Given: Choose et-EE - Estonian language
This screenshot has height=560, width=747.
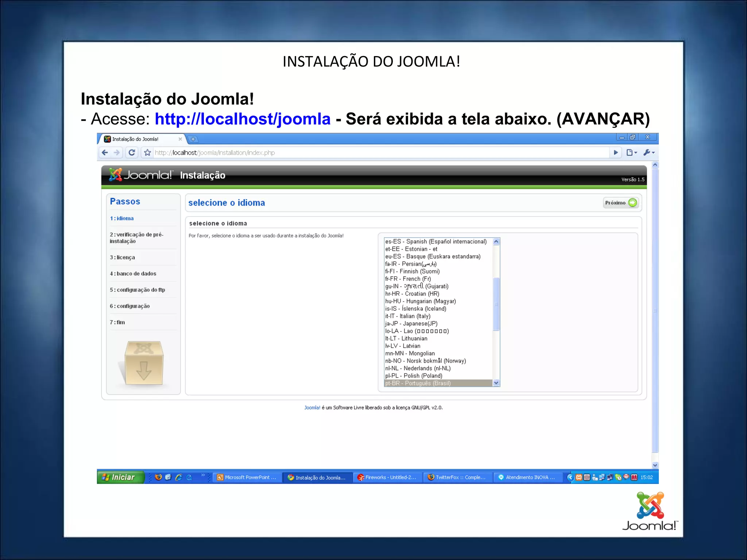Looking at the screenshot, I should click(x=438, y=249).
